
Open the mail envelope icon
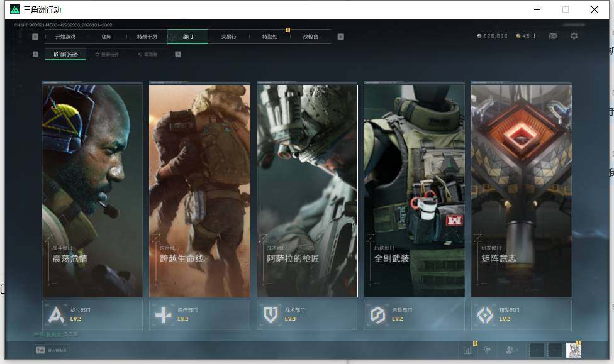(553, 36)
